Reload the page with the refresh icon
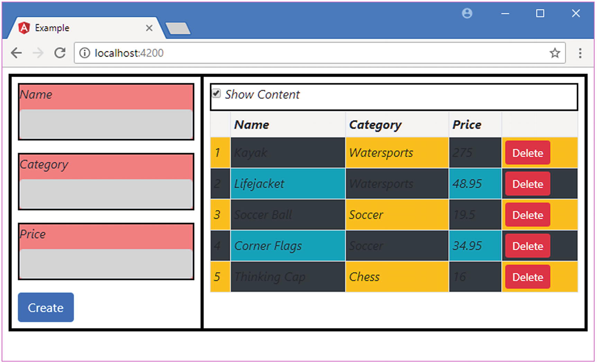Screen dimensions: 597x364 pos(60,53)
